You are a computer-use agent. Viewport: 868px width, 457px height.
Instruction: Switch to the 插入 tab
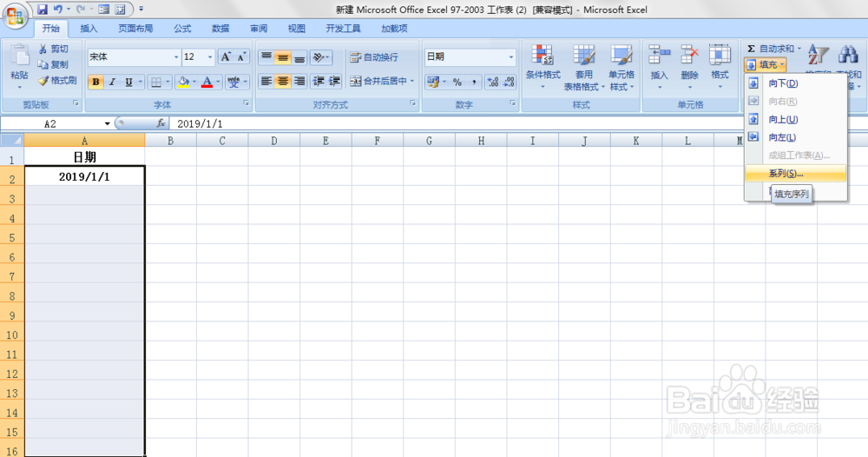pos(89,29)
